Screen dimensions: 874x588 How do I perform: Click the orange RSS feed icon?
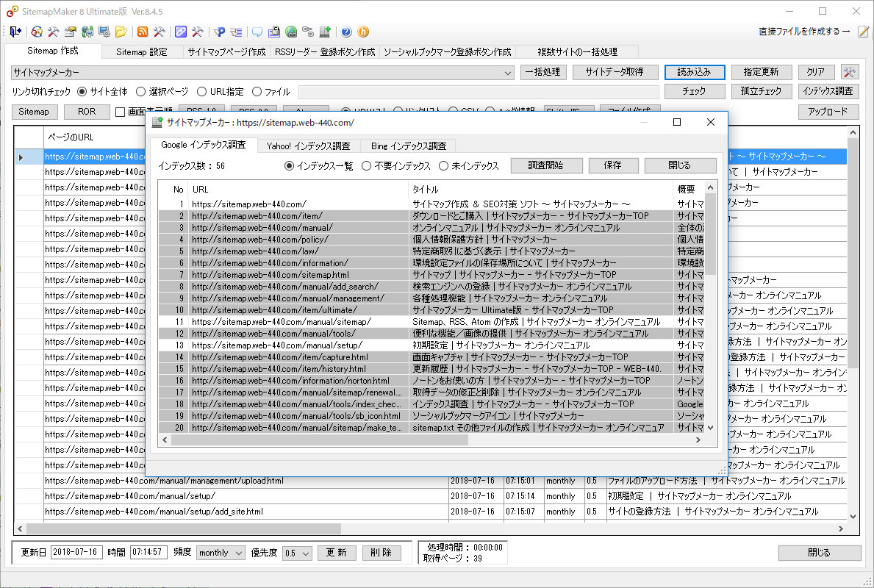[x=143, y=32]
